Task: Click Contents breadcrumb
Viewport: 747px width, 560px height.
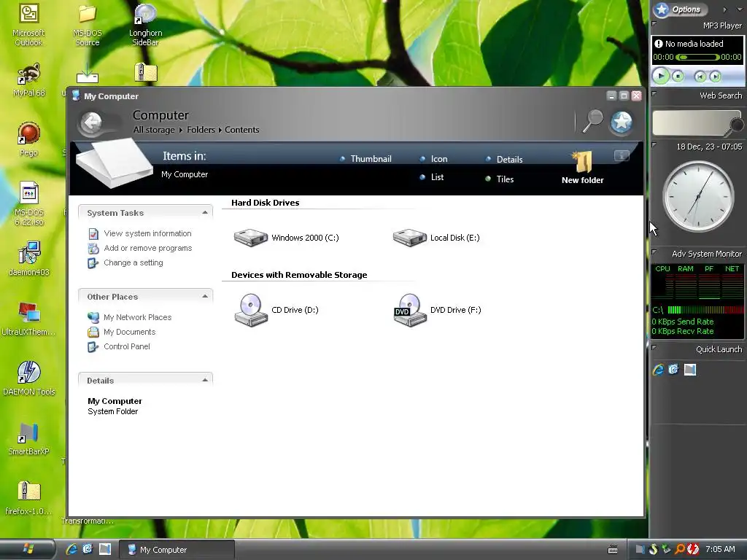Action: [x=242, y=130]
